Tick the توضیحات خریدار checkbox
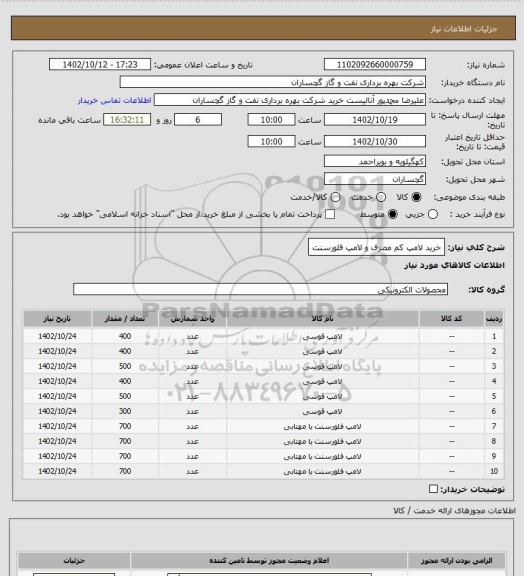524x576 pixels. 434,489
